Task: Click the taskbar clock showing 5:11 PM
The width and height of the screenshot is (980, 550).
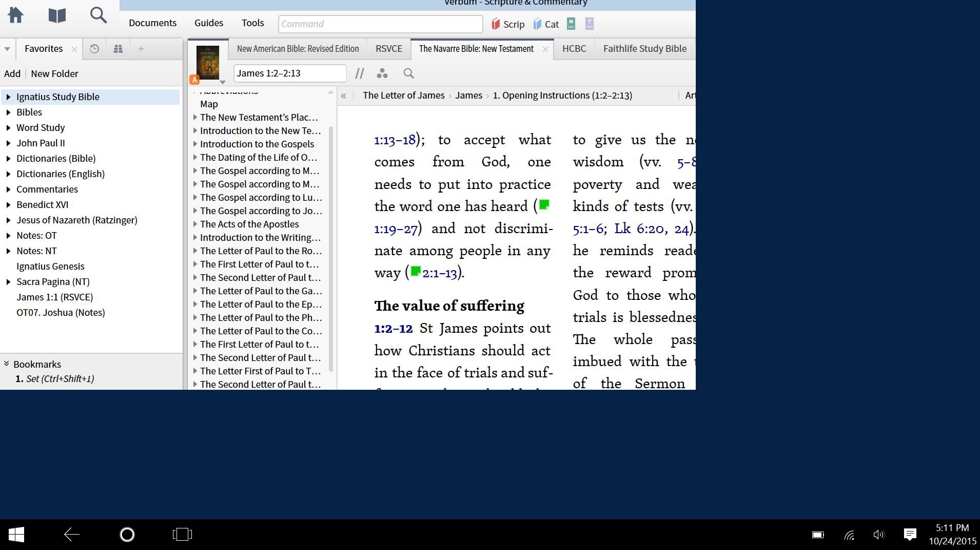Action: pyautogui.click(x=952, y=528)
